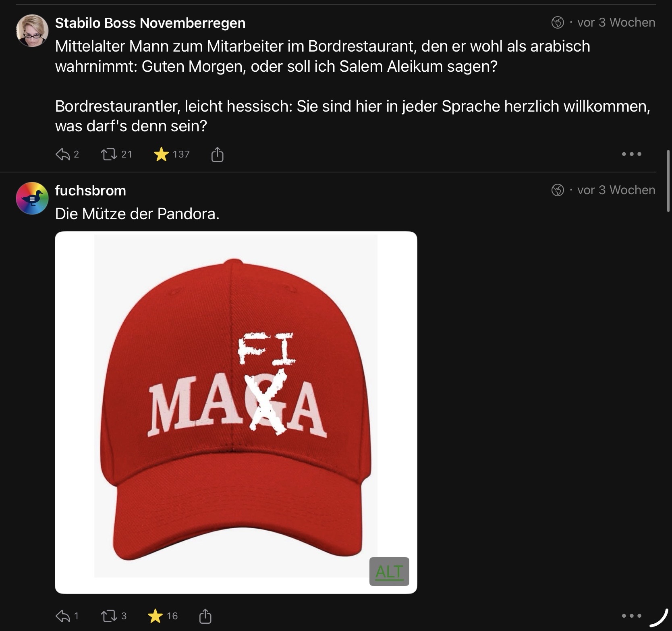Image resolution: width=672 pixels, height=631 pixels.
Task: Boost fuchsbrom's Pandora post
Action: (x=109, y=616)
